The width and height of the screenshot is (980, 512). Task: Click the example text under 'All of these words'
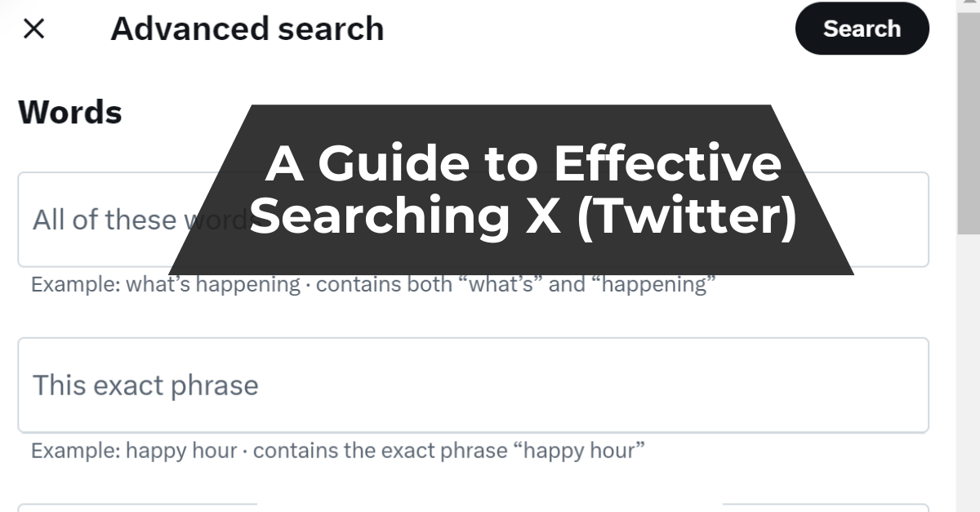[372, 284]
